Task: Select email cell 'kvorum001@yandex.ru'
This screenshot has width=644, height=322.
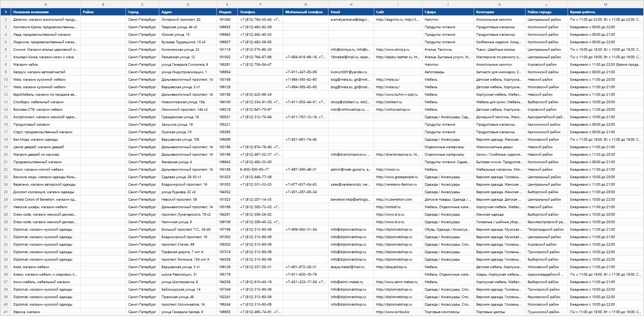Action: pos(351,72)
